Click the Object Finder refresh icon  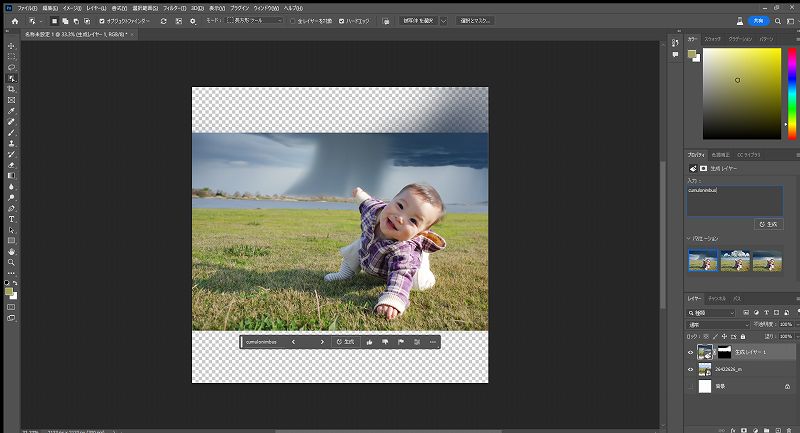click(x=163, y=21)
